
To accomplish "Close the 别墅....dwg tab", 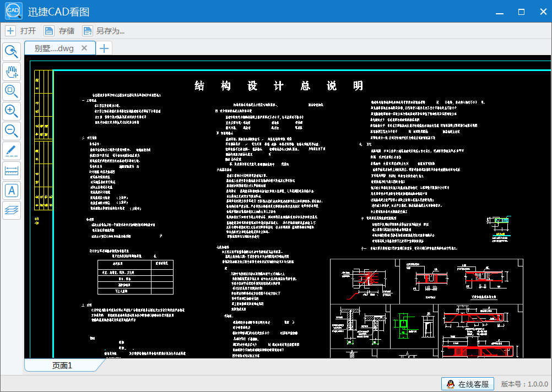I will click(84, 48).
